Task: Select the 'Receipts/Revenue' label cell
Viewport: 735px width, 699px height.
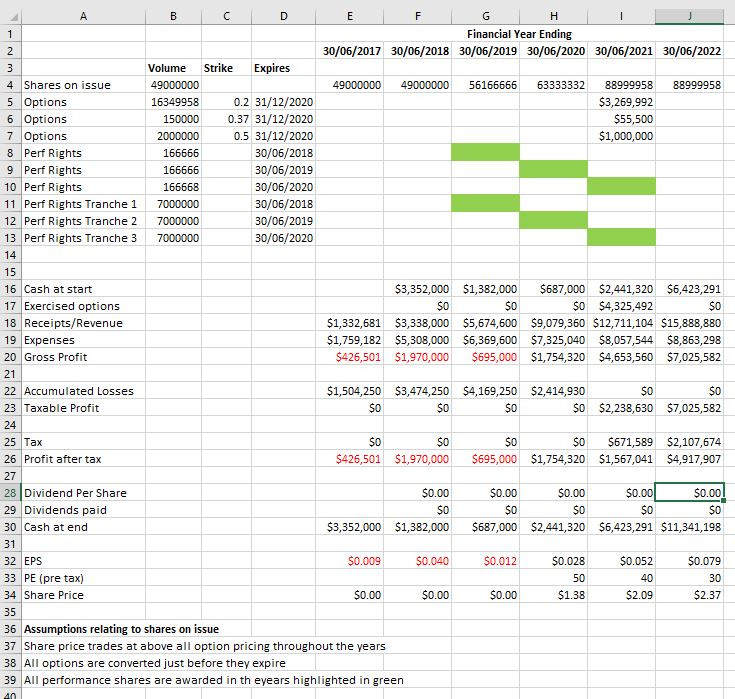Action: click(x=83, y=323)
